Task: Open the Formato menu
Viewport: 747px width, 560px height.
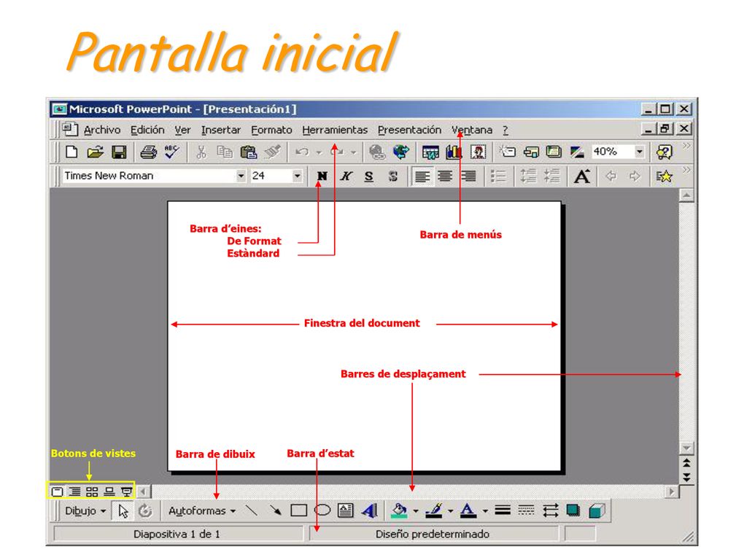Action: click(x=271, y=130)
